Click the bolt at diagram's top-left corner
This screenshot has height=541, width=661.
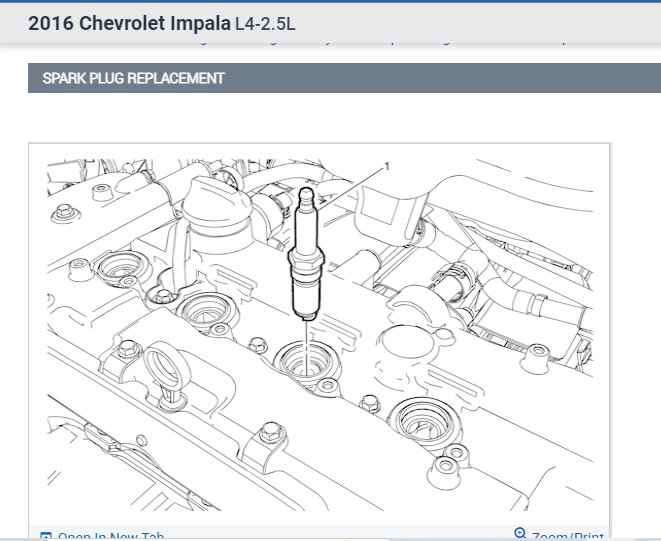click(x=65, y=212)
